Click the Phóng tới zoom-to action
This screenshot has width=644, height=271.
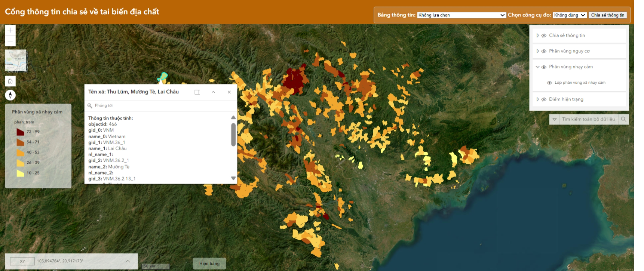[x=100, y=105]
